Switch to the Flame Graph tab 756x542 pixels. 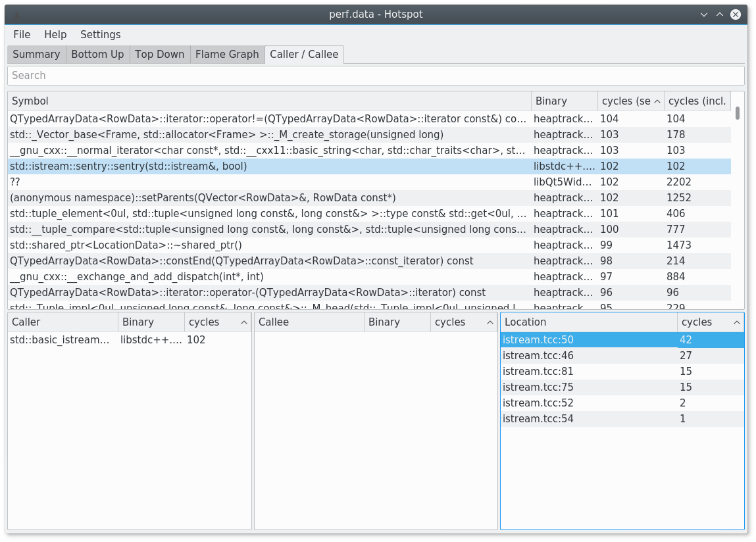[227, 55]
